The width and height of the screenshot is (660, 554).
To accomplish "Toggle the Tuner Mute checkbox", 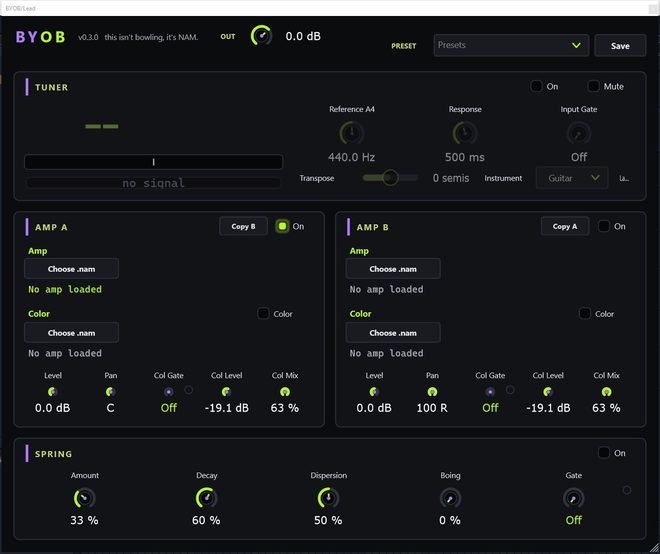I will [593, 86].
